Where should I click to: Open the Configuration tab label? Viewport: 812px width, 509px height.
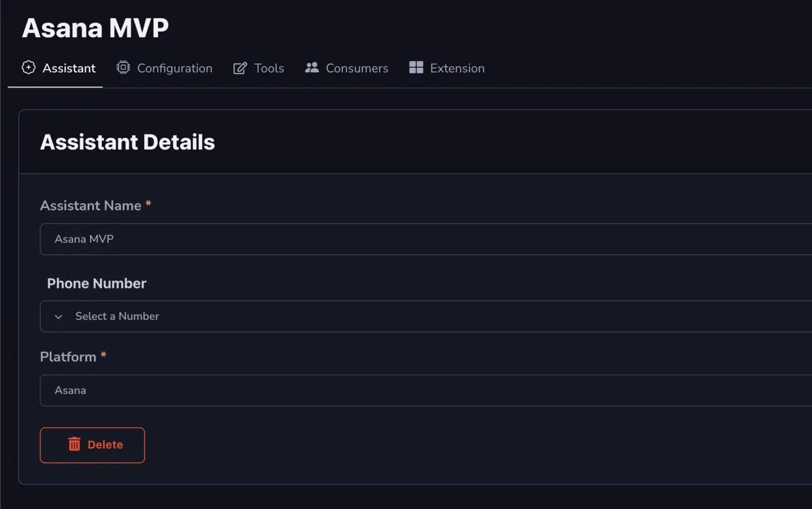coord(175,68)
